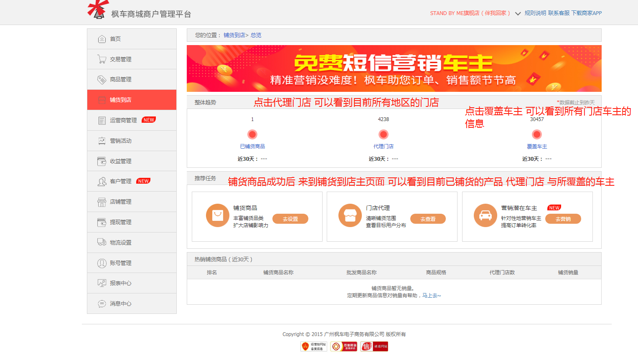Open the 物流设置 logistics truck icon
This screenshot has height=364, width=638.
point(102,242)
